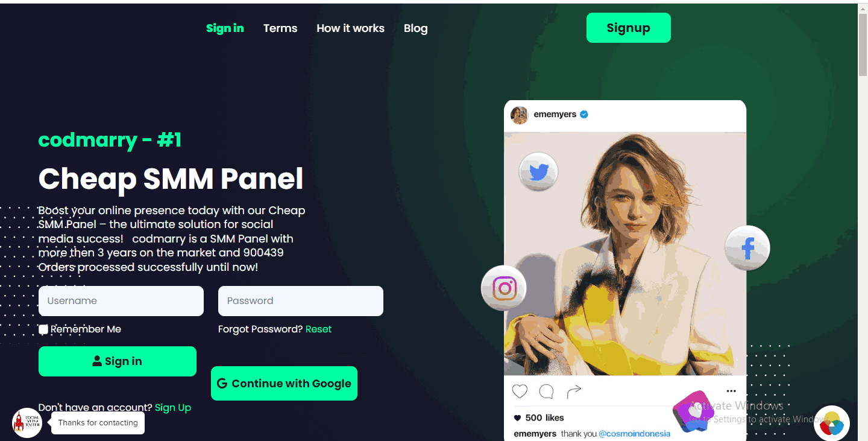Click the floating Instagram logo icon

pos(505,288)
